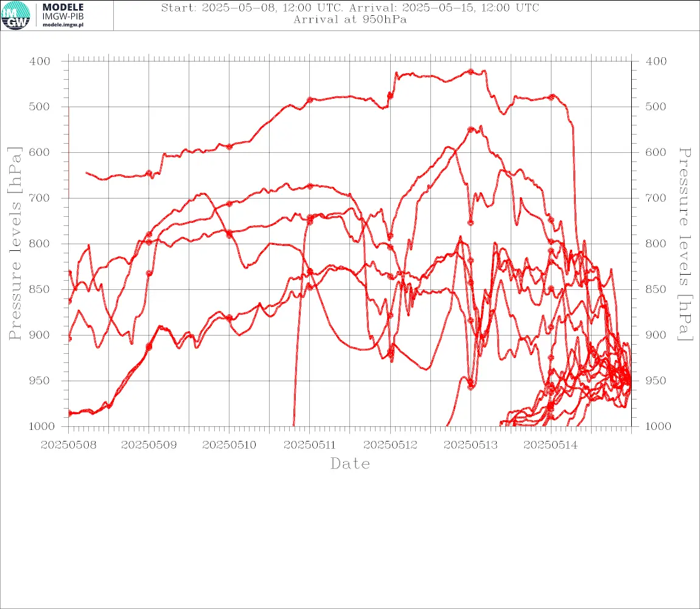
Task: Click the trajectory marker near 955 hPa on 20250513
Action: [x=471, y=386]
